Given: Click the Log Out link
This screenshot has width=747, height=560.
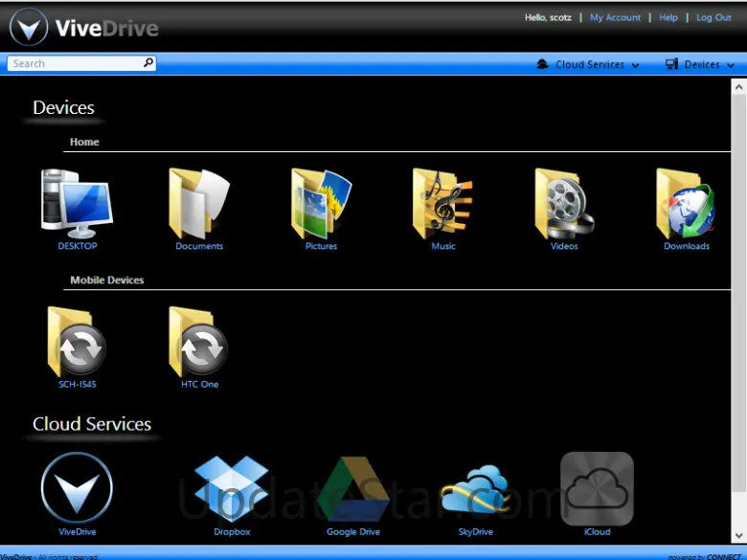Looking at the screenshot, I should coord(713,17).
